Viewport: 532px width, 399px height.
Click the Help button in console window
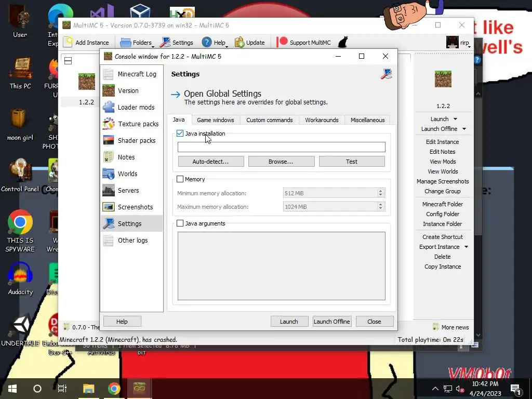pyautogui.click(x=122, y=321)
